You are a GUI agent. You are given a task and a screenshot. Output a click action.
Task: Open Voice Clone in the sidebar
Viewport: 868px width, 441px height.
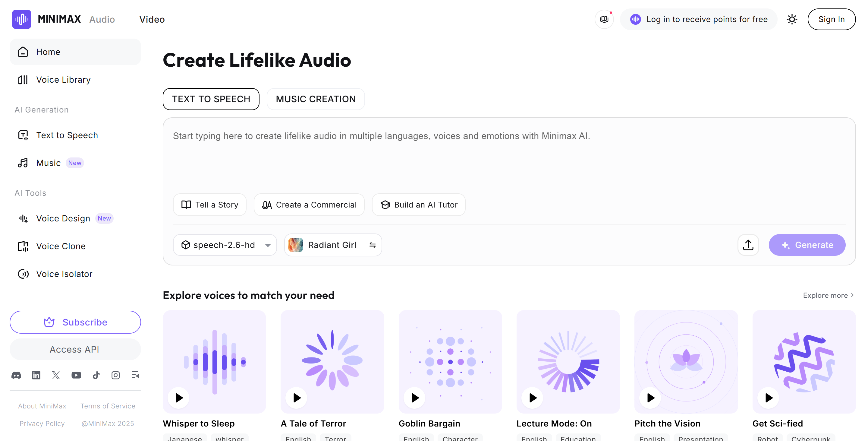(61, 246)
